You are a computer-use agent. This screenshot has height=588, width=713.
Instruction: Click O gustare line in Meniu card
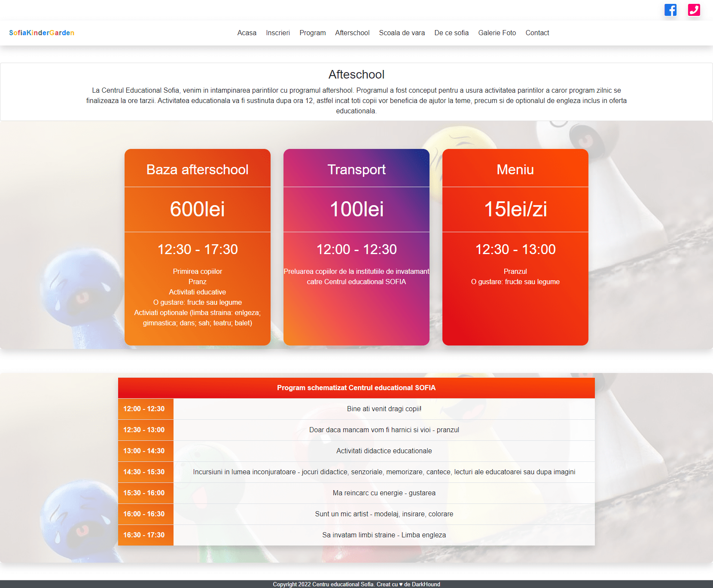coord(515,282)
